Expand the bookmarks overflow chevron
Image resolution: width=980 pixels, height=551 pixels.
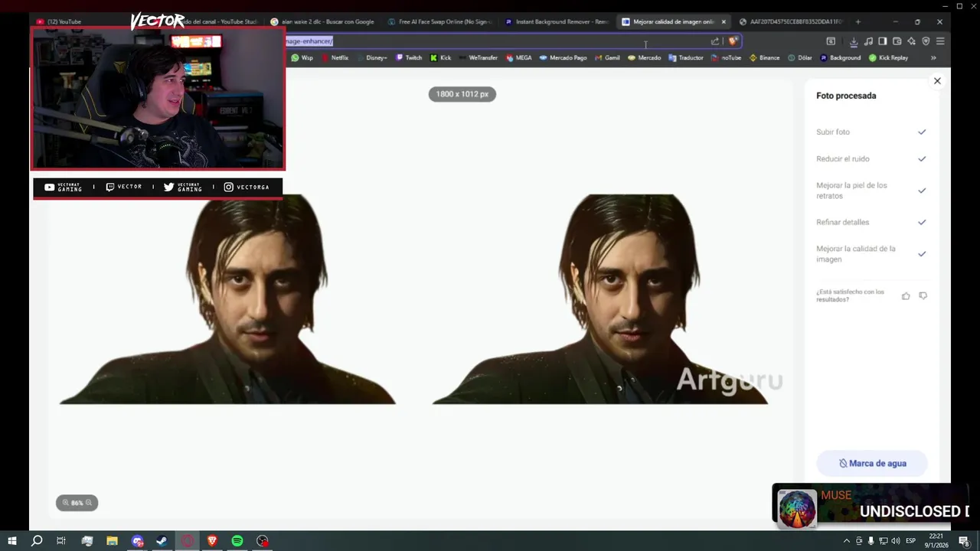(933, 57)
